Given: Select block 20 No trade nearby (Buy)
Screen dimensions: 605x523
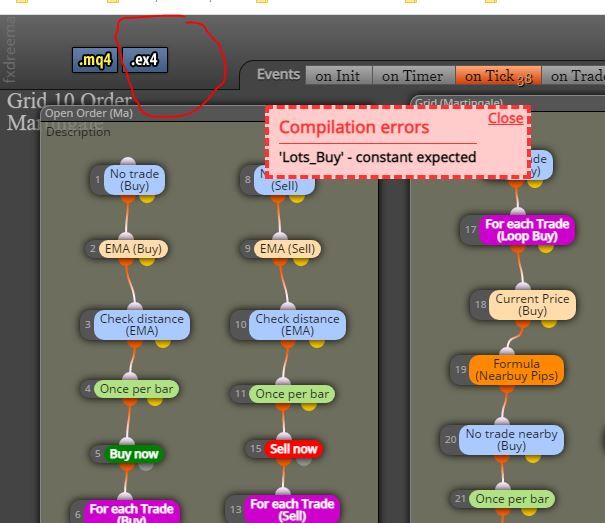Looking at the screenshot, I should point(511,440).
